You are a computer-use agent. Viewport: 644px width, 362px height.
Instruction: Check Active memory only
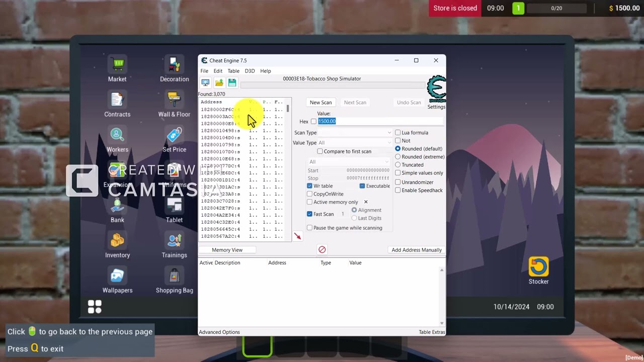(309, 202)
